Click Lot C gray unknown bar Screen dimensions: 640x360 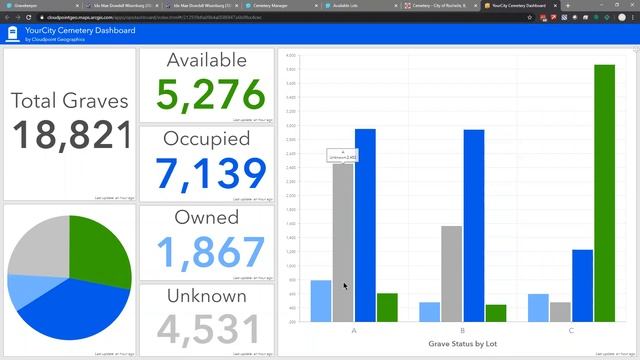pyautogui.click(x=560, y=312)
